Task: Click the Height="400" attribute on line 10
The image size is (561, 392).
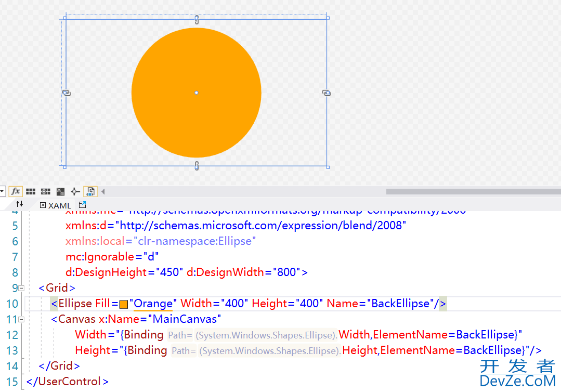Action: pyautogui.click(x=288, y=304)
